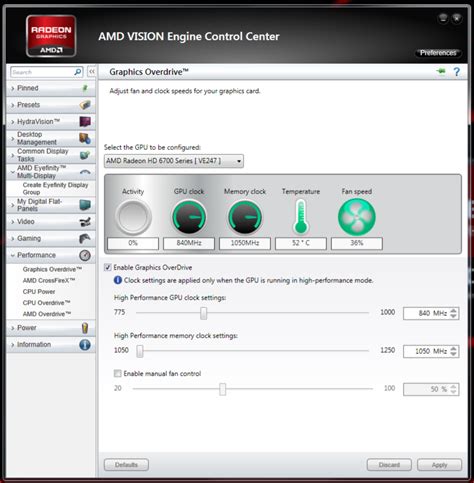Click the Preferences button
The height and width of the screenshot is (483, 474).
(x=438, y=53)
